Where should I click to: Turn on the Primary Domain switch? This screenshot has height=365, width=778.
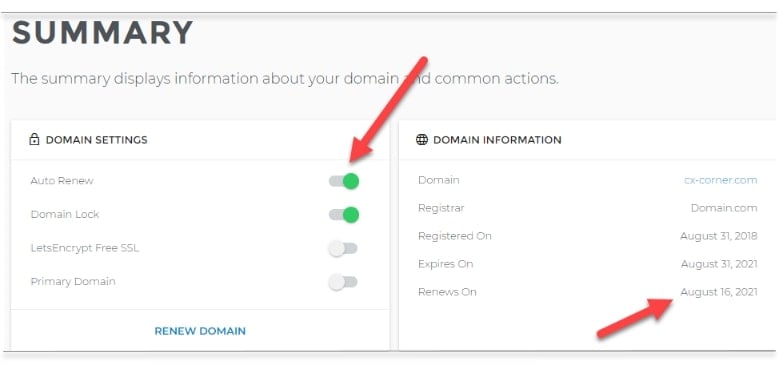tap(343, 282)
